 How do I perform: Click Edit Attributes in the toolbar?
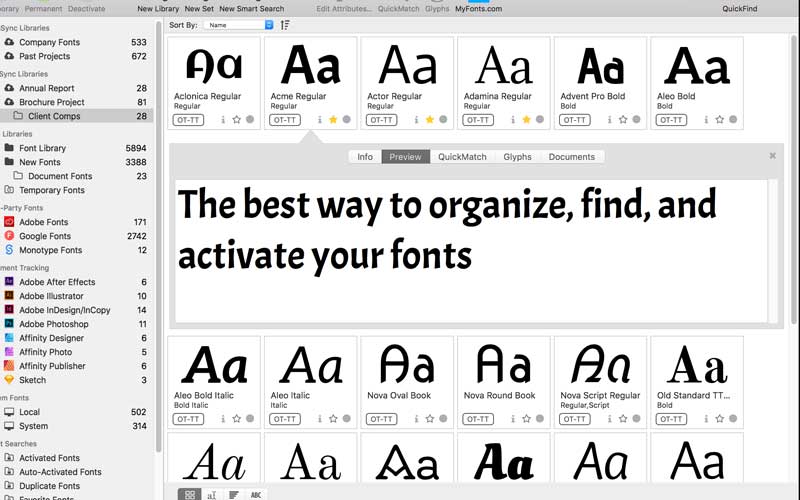[x=344, y=9]
